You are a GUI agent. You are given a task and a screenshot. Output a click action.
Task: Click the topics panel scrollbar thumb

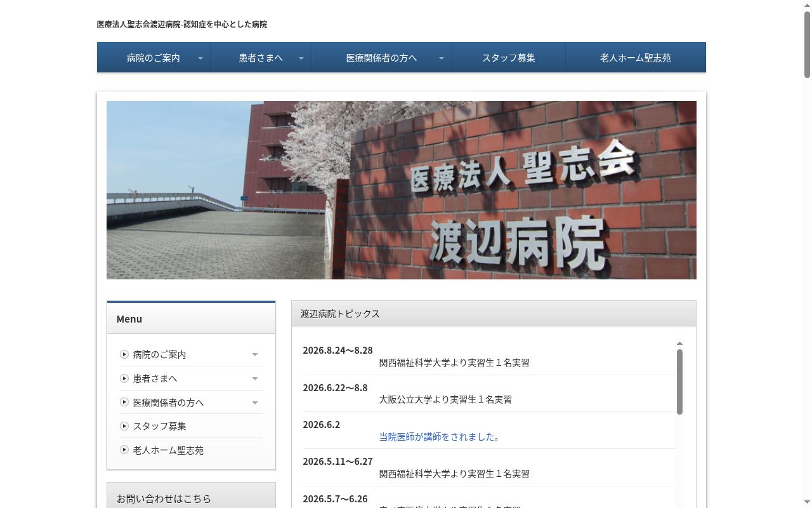[679, 382]
